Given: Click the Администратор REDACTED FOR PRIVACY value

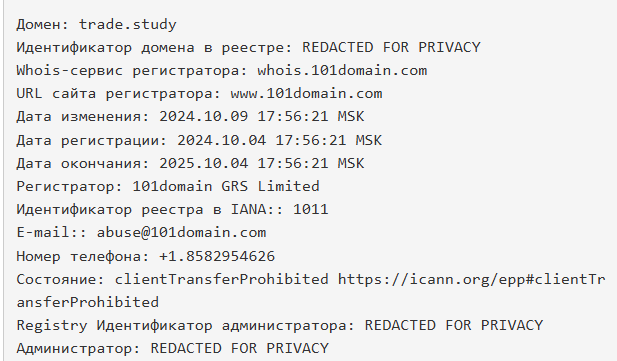Looking at the screenshot, I should (x=240, y=348).
